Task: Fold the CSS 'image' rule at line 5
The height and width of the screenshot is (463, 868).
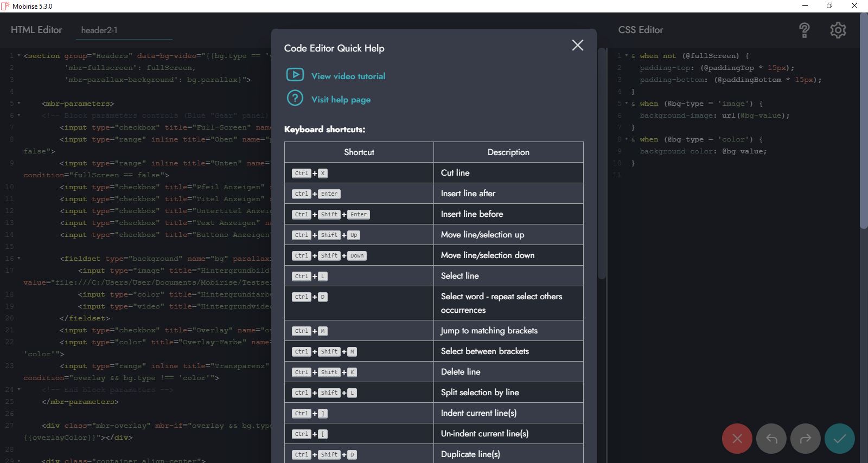Action: [x=626, y=104]
